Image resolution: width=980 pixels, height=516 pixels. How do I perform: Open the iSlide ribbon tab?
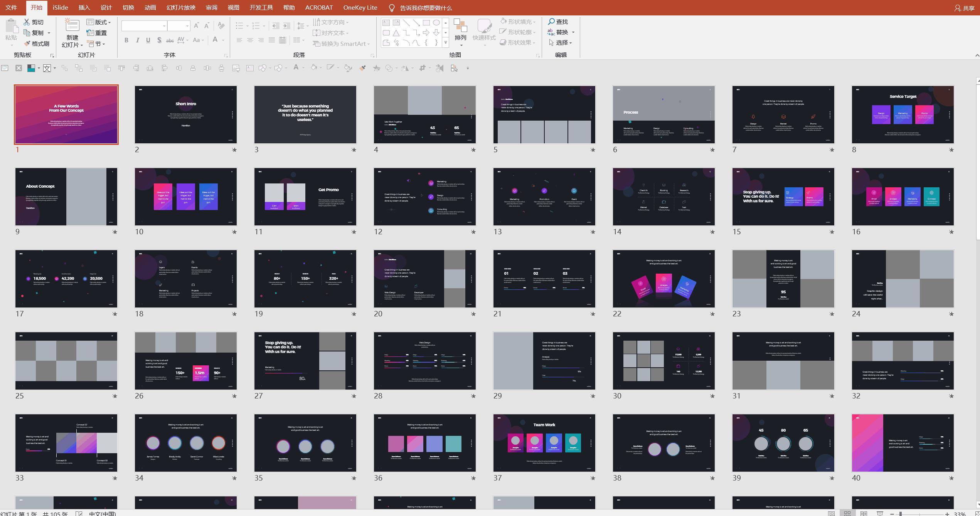pos(61,7)
